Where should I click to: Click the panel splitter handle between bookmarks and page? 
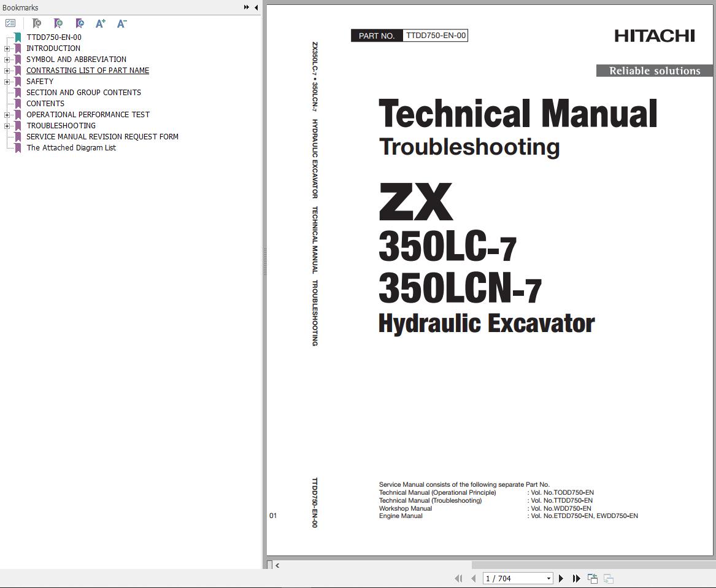pos(264,261)
